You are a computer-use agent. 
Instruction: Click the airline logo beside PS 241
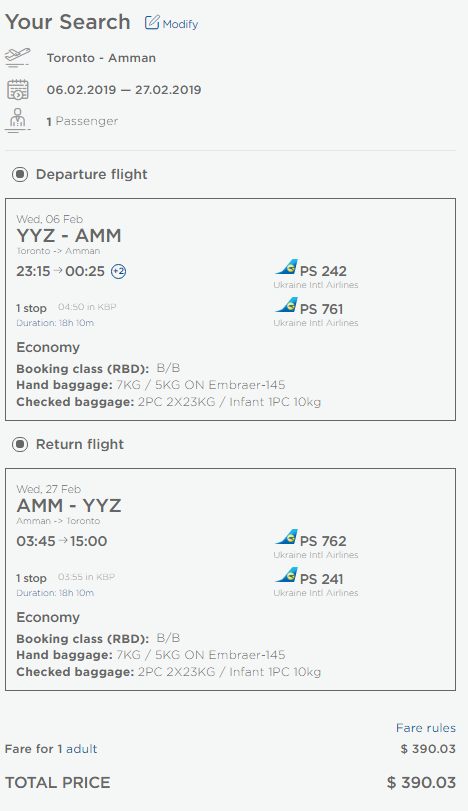point(286,575)
